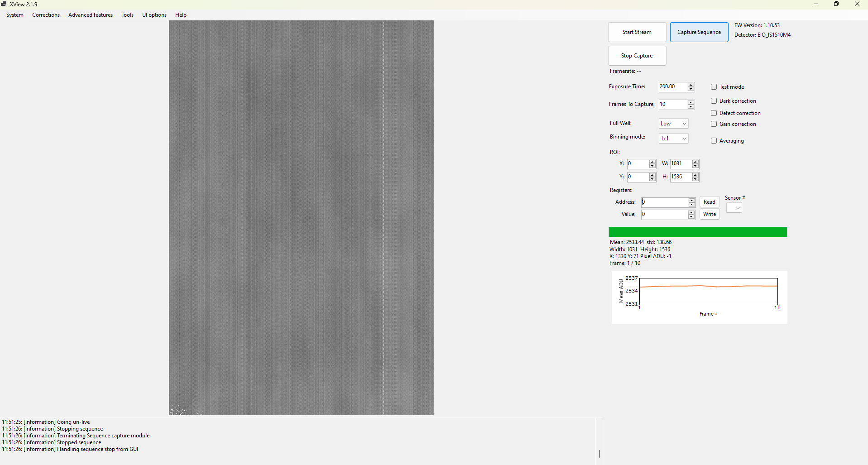Open the Corrections menu

click(46, 15)
